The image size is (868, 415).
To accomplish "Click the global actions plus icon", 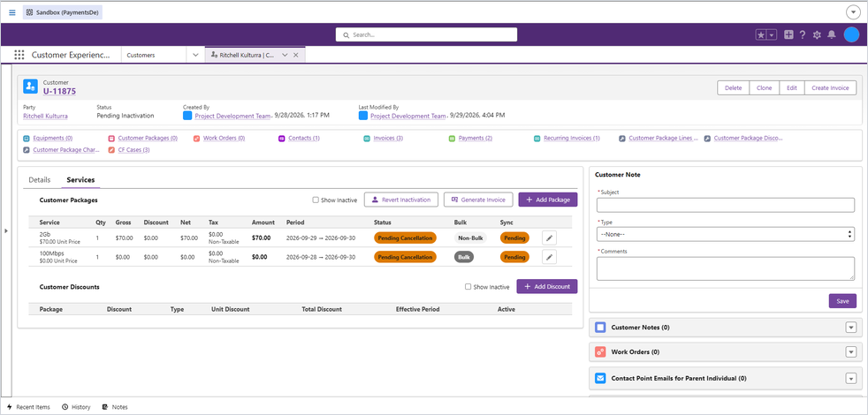I will click(x=788, y=34).
